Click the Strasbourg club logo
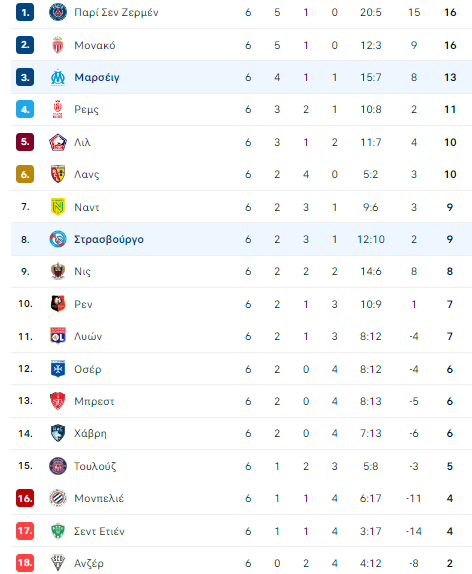Viewport: 472px width, 574px height. coord(58,239)
